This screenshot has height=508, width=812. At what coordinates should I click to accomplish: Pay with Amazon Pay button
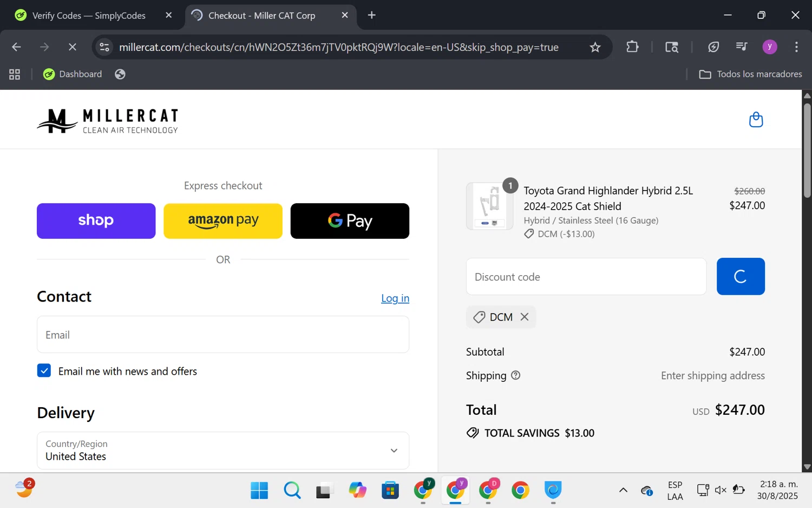pos(223,221)
